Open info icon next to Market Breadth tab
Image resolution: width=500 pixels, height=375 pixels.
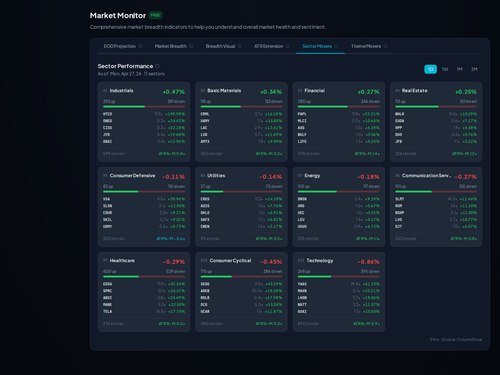pyautogui.click(x=191, y=46)
